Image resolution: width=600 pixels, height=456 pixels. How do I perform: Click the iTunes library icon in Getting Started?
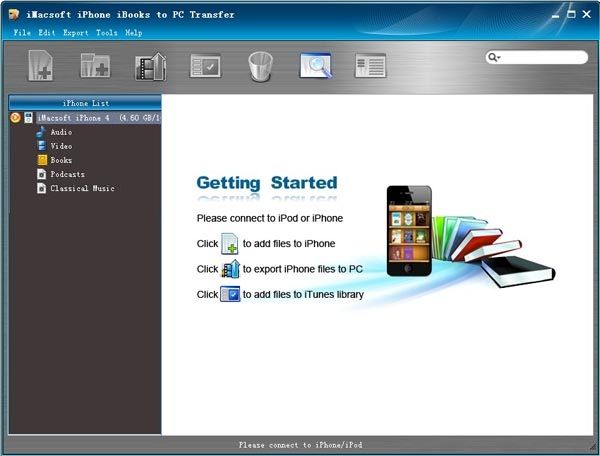point(230,294)
